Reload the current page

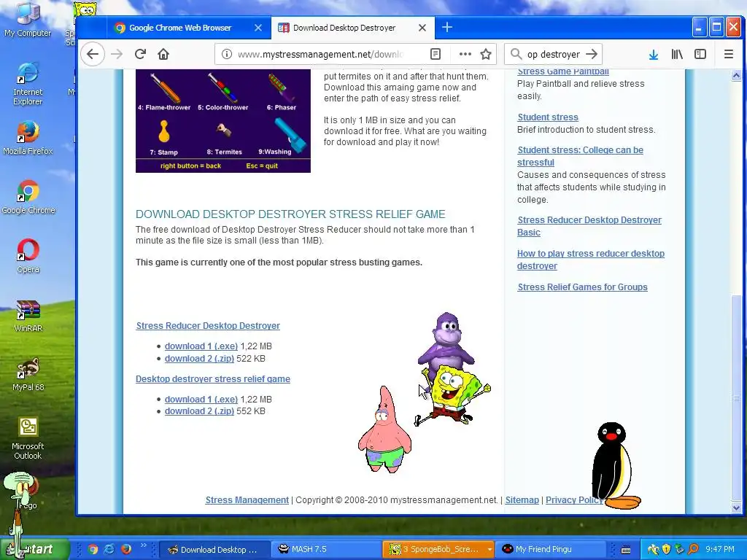[x=140, y=54]
